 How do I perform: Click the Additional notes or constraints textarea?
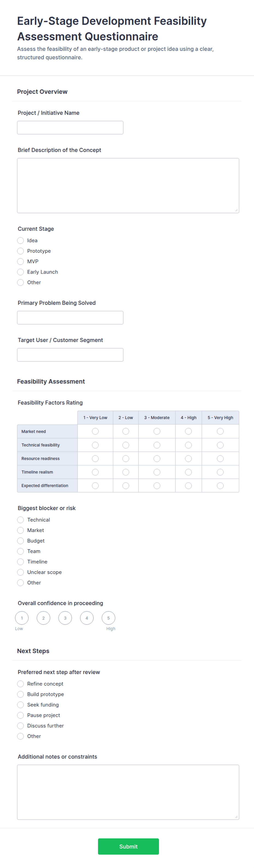128,792
